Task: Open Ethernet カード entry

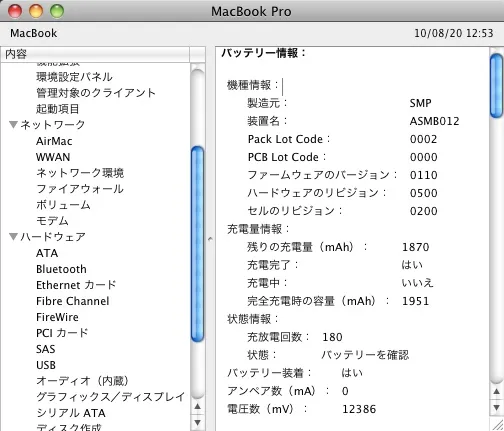Action: point(76,285)
